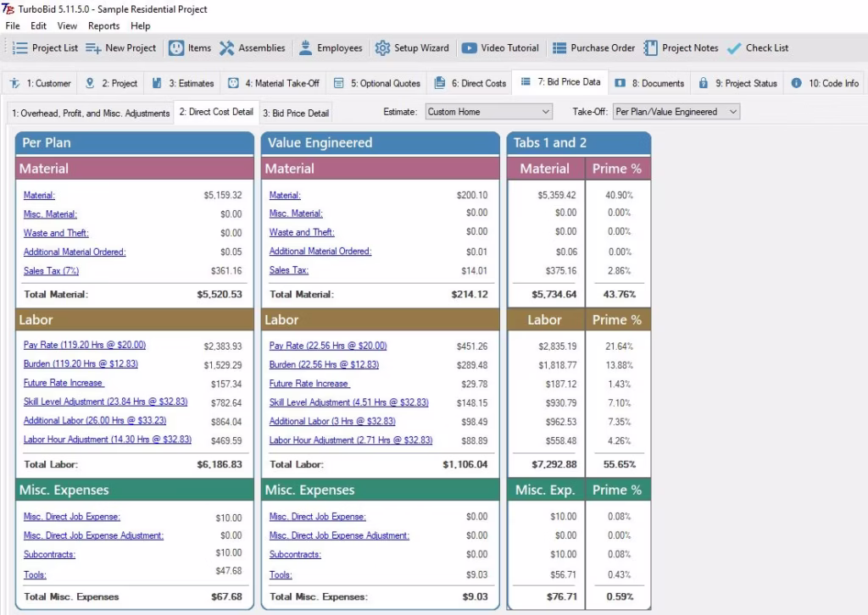Open the Estimate Custom Home dropdown
868x615 pixels.
pyautogui.click(x=489, y=112)
